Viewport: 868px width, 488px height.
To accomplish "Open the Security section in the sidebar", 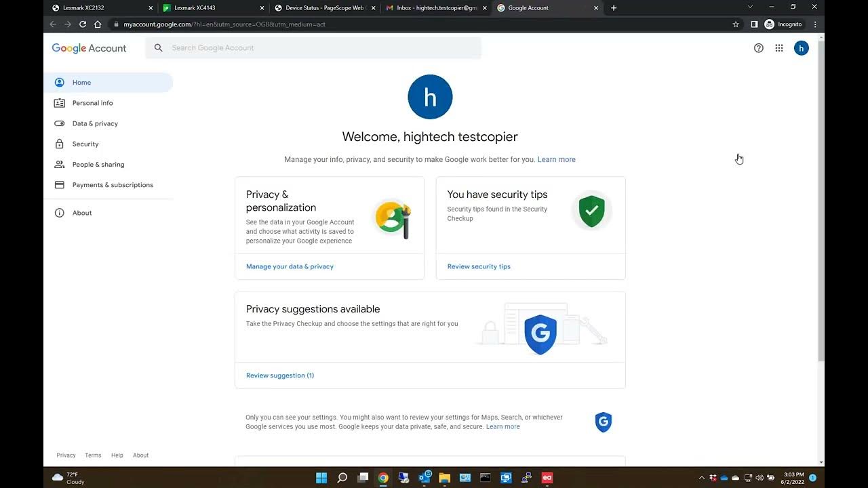I will click(108, 144).
